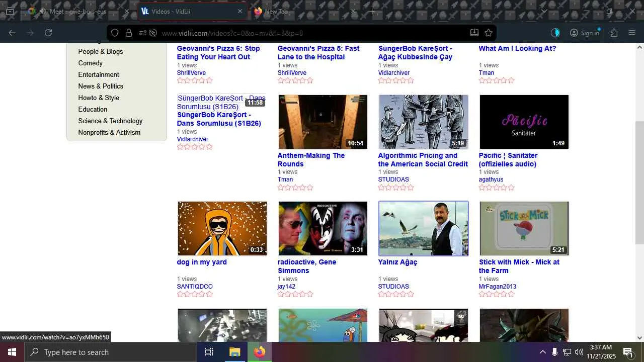Close the Meet - gwe-bgrs-eus tab
This screenshot has height=362, width=644.
point(126,11)
